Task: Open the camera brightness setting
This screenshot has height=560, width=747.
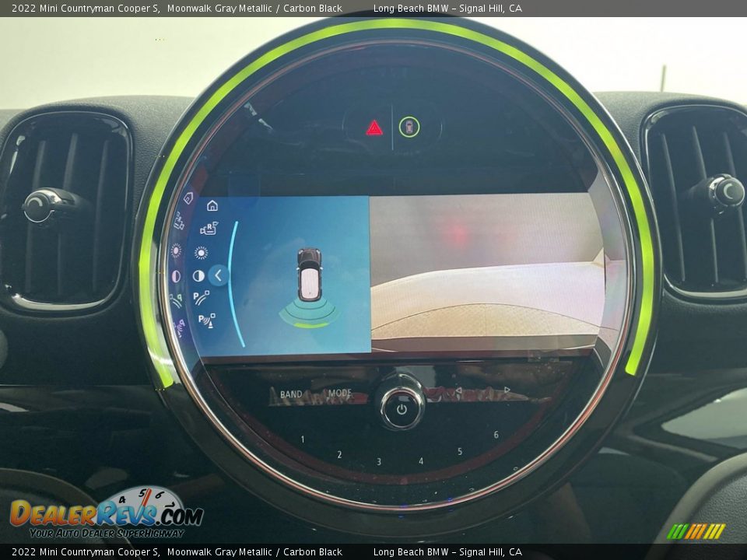Action: [x=201, y=252]
